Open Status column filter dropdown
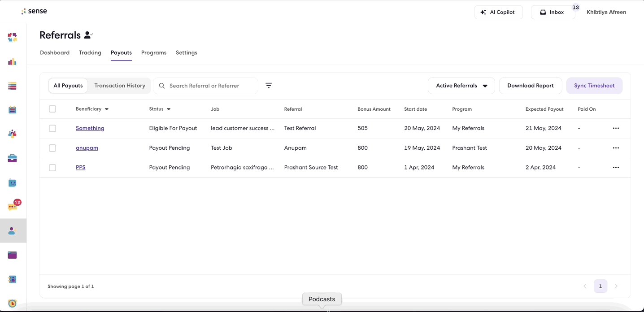Image resolution: width=644 pixels, height=312 pixels. pyautogui.click(x=169, y=109)
